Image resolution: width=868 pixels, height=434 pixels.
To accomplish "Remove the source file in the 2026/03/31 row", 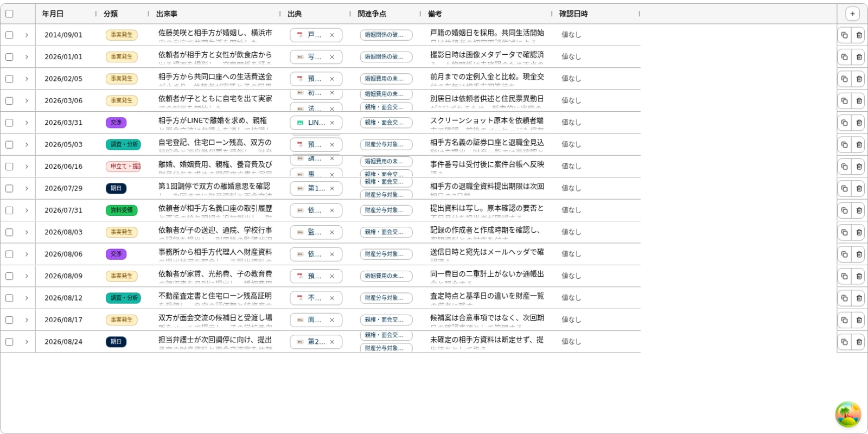I will pos(332,123).
